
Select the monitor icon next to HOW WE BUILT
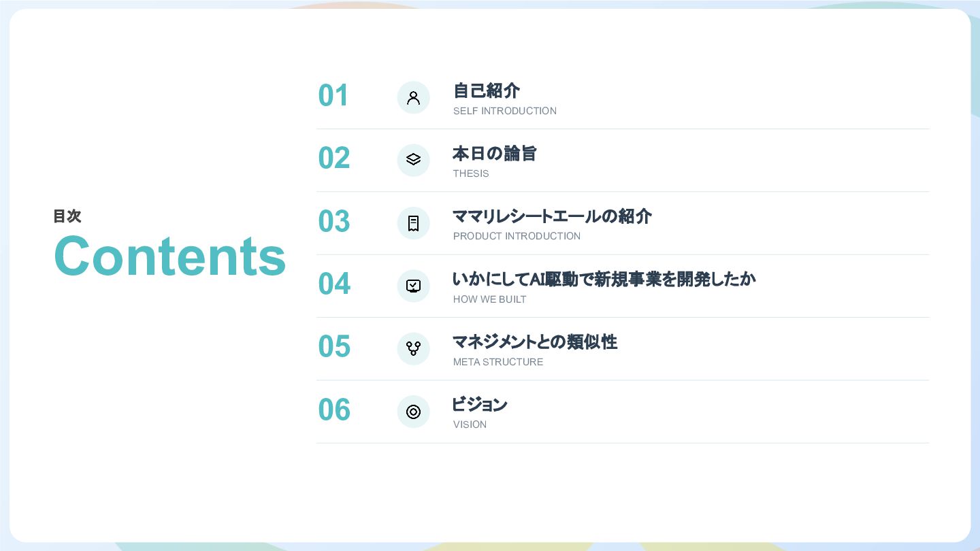(x=413, y=286)
